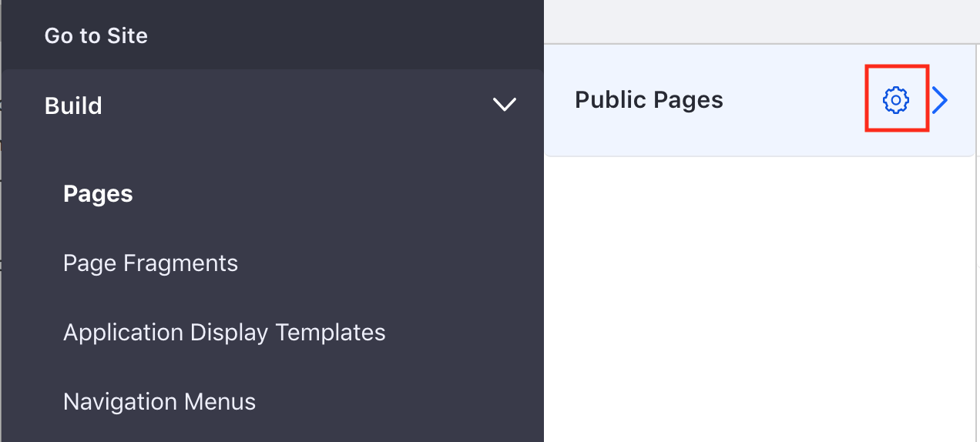Click the Build section header

pyautogui.click(x=273, y=105)
